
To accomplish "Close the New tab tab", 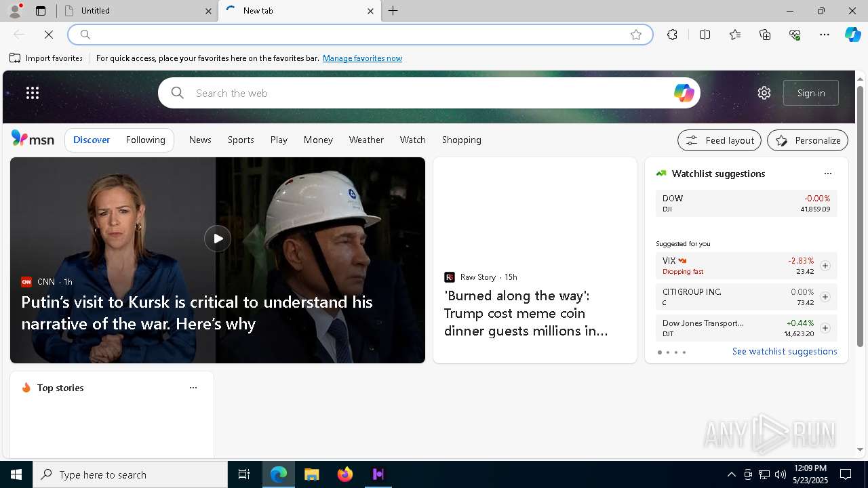I will pyautogui.click(x=370, y=11).
